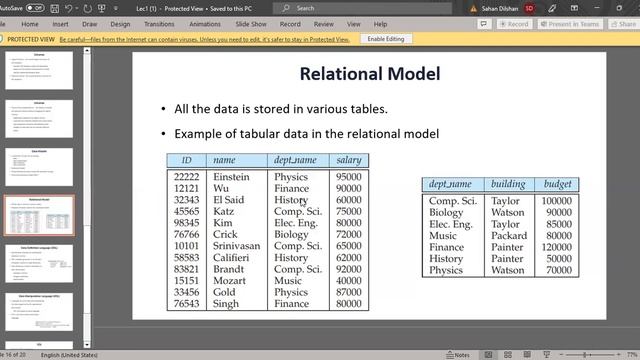Click the zoom out minus button
This screenshot has height=360, width=640.
click(561, 355)
